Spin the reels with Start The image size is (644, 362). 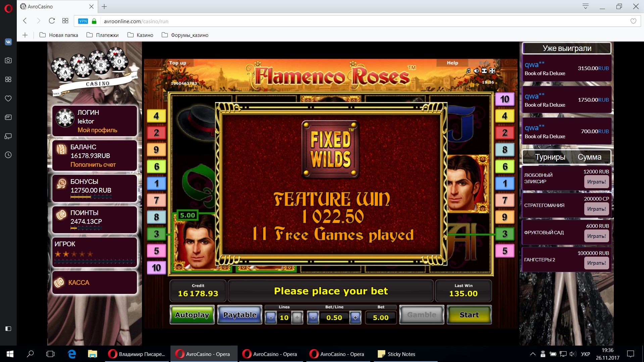tap(469, 315)
